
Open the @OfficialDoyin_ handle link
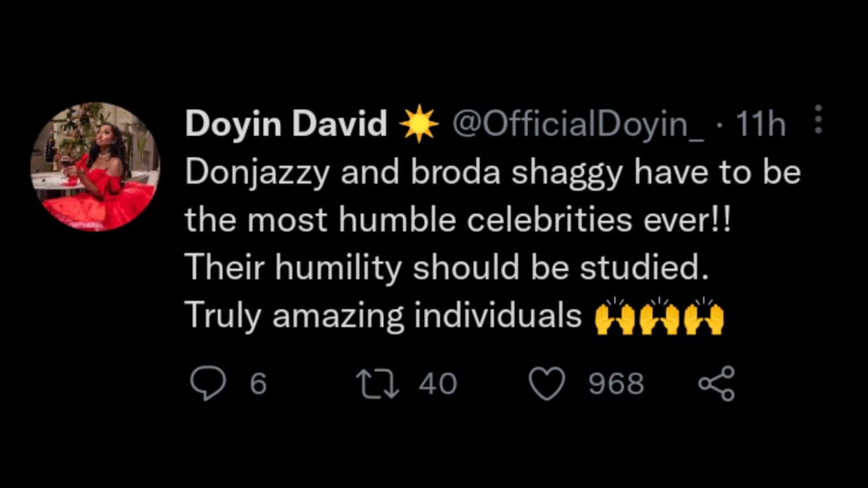578,123
